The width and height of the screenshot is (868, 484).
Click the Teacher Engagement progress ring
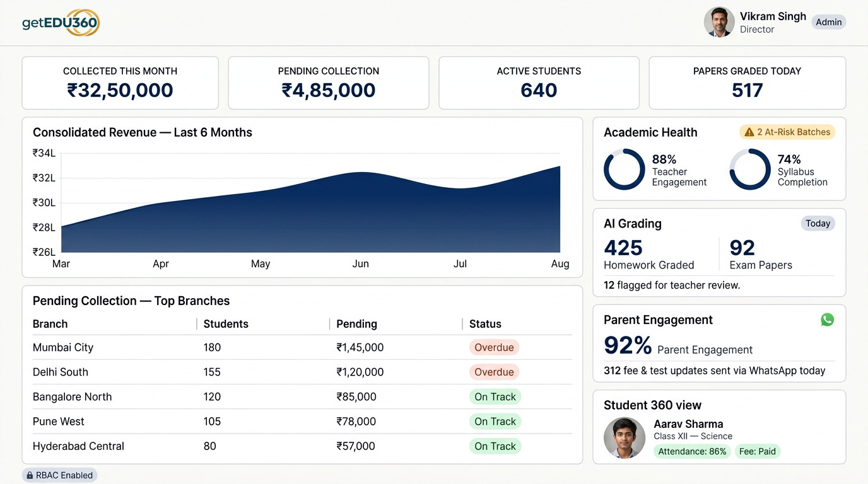tap(625, 170)
